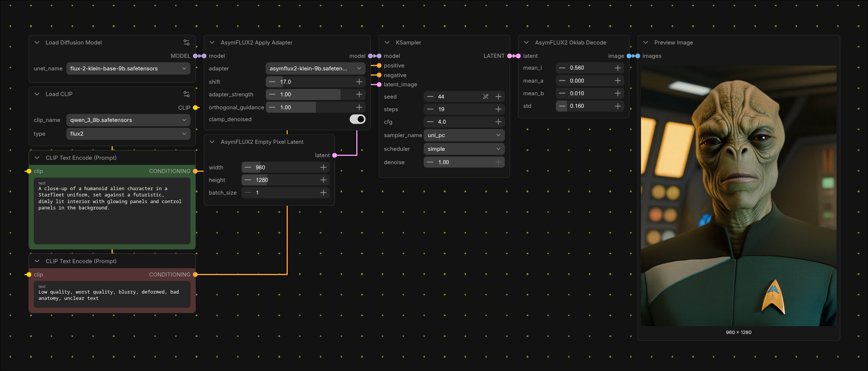Collapse the AsymFLUX2 Empty Pixel Latent node
This screenshot has height=371, width=868.
coord(212,142)
